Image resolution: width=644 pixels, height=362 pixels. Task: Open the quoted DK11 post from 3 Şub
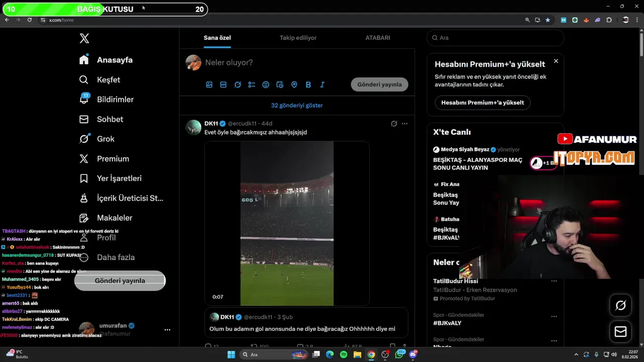[306, 323]
